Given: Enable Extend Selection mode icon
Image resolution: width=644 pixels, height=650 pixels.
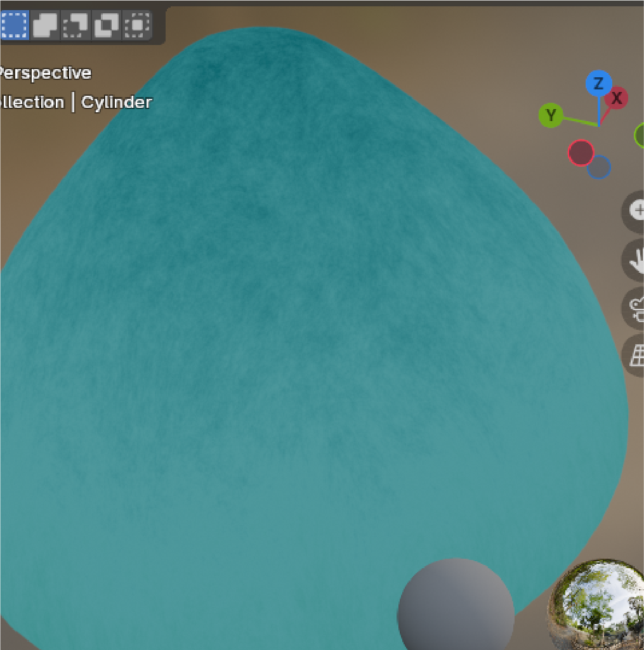Looking at the screenshot, I should pos(45,25).
